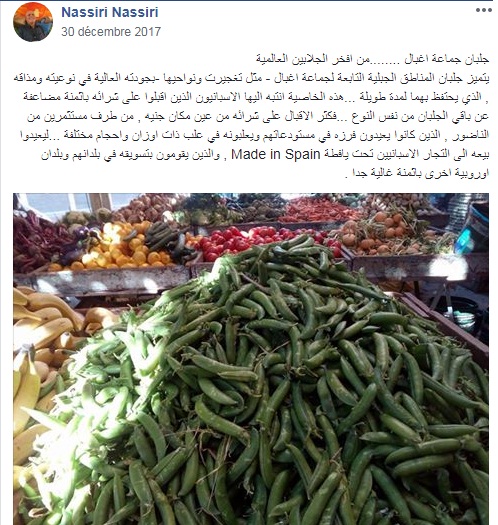Click the red peppers at photo top
This screenshot has height=525, width=498.
pos(318,209)
